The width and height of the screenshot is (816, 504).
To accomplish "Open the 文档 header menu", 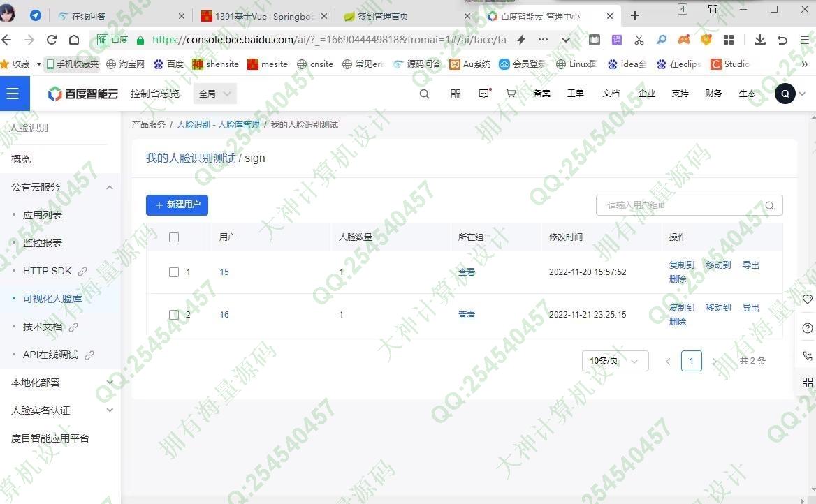I will pos(611,94).
